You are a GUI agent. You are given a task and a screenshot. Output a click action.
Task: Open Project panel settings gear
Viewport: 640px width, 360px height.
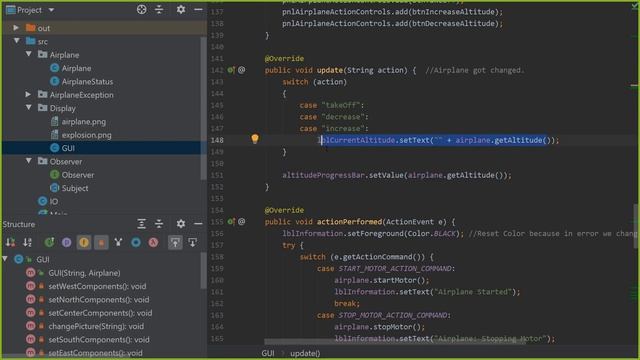(181, 9)
